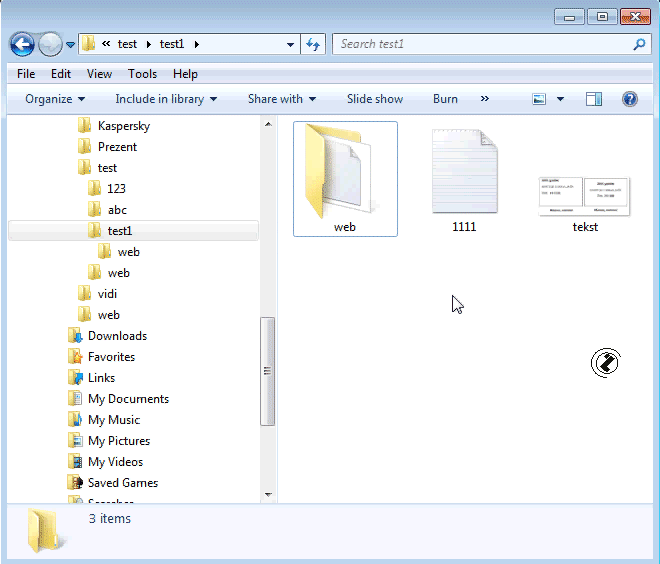
Task: Open My Documents in the tree
Action: coord(128,399)
